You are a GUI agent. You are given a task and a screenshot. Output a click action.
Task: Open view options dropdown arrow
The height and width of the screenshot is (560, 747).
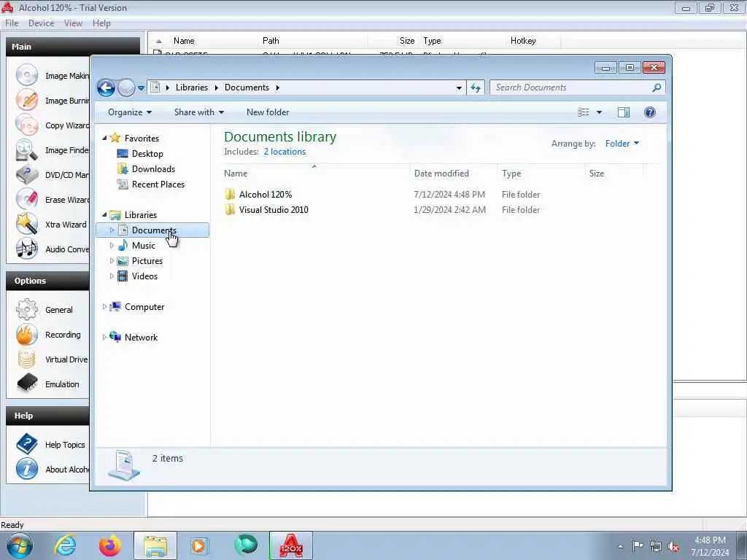(x=600, y=112)
